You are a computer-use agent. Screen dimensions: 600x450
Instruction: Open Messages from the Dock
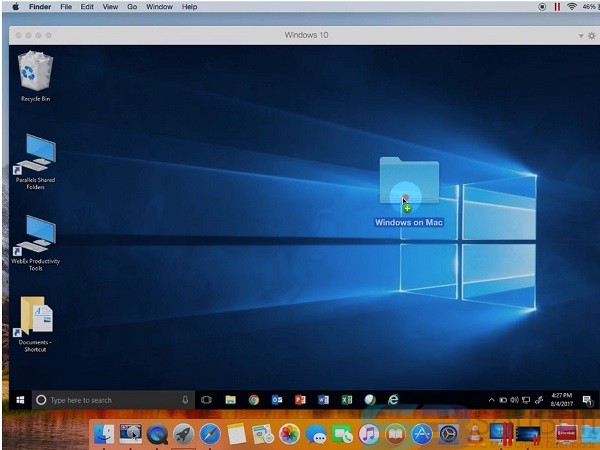point(316,435)
